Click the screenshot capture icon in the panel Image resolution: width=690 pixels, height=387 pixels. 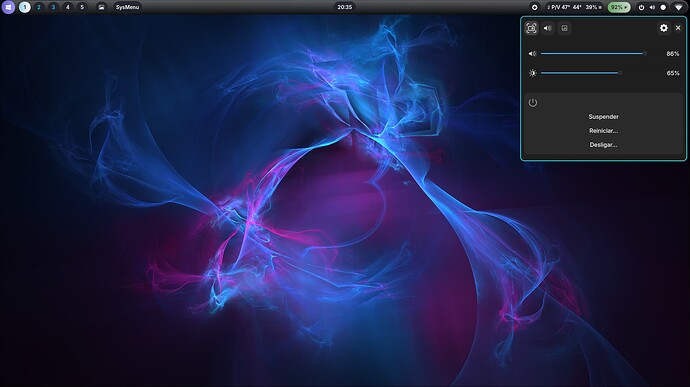point(531,28)
